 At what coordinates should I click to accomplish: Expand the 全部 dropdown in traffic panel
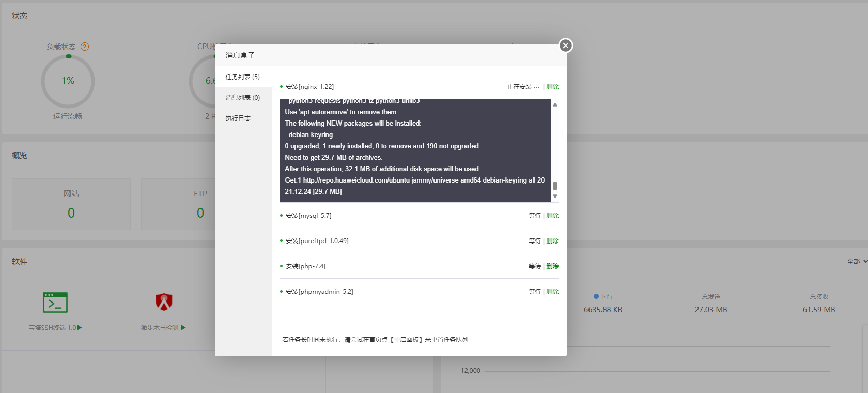857,262
